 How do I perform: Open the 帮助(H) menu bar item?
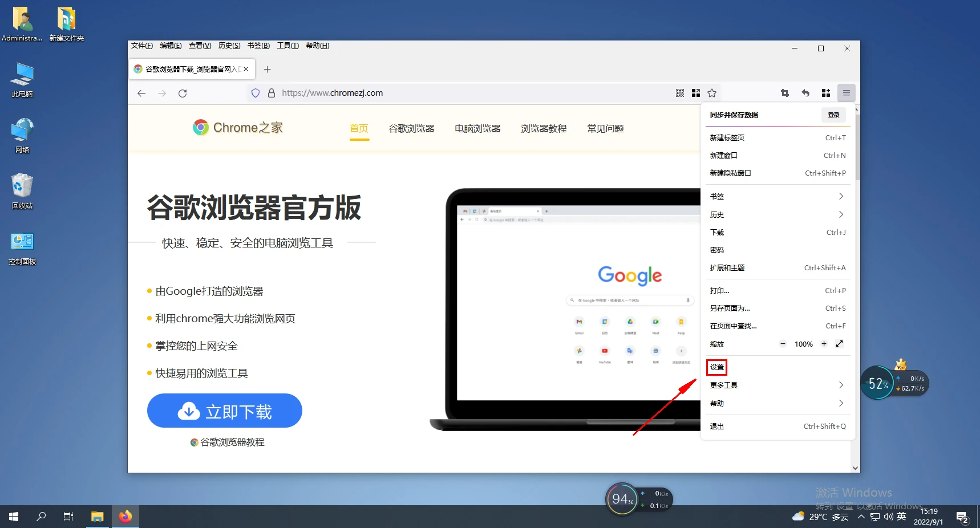click(x=318, y=46)
